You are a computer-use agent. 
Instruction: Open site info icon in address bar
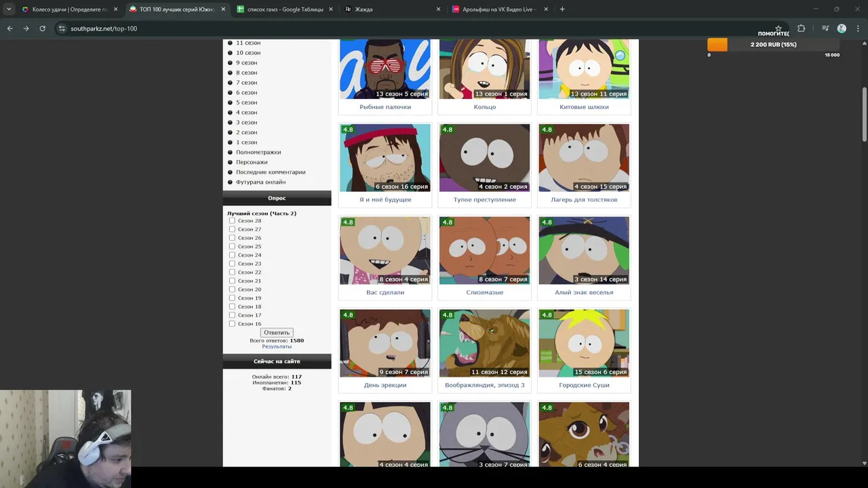coord(62,28)
